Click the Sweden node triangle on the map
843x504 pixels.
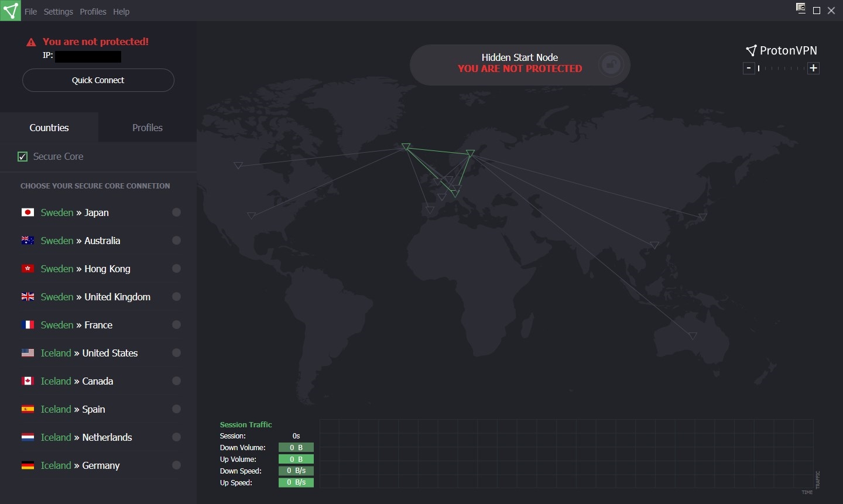tap(470, 153)
